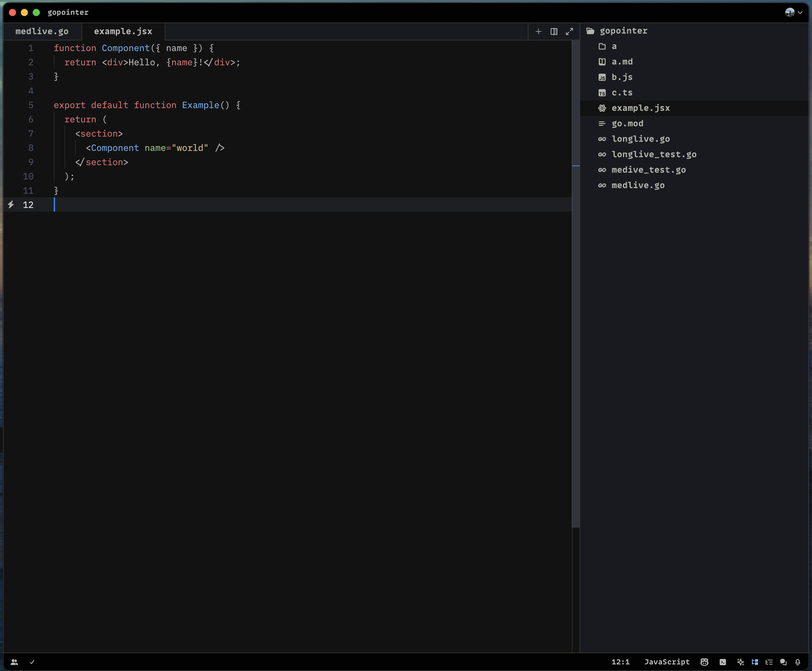Switch to the medlive.go tab
This screenshot has width=812, height=671.
point(42,31)
